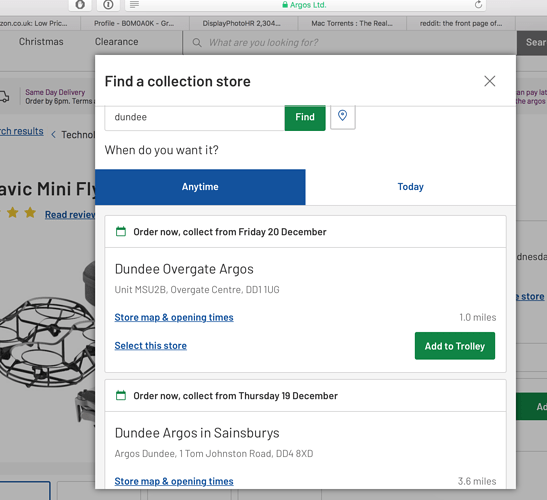
Task: Open Sainsburys store map & opening times
Action: [174, 482]
